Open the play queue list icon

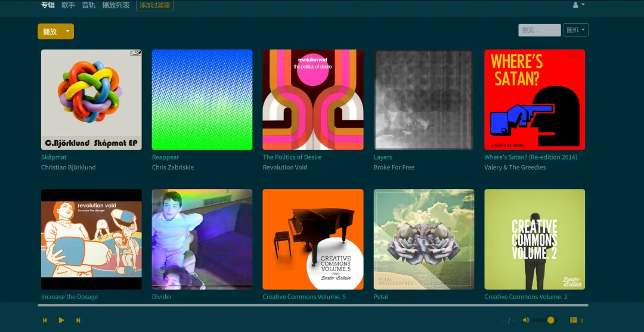pos(574,320)
